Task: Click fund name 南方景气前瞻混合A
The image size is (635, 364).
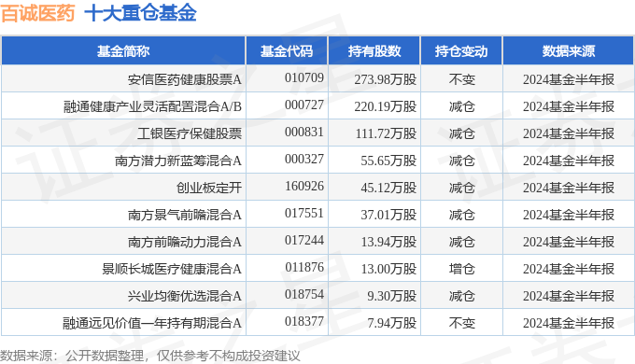Action: click(185, 215)
